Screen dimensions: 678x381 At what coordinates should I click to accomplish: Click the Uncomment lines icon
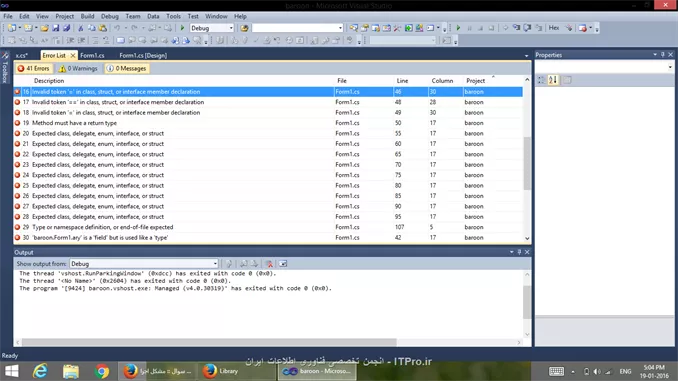click(x=106, y=40)
